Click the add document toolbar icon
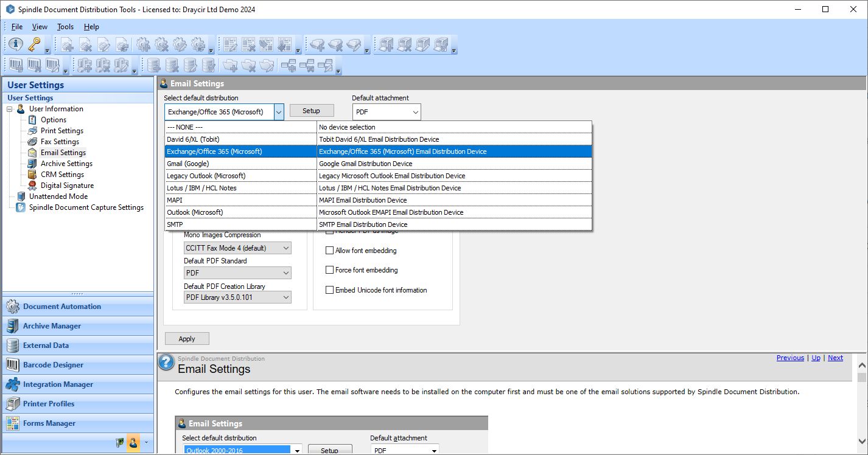868x455 pixels. click(68, 44)
